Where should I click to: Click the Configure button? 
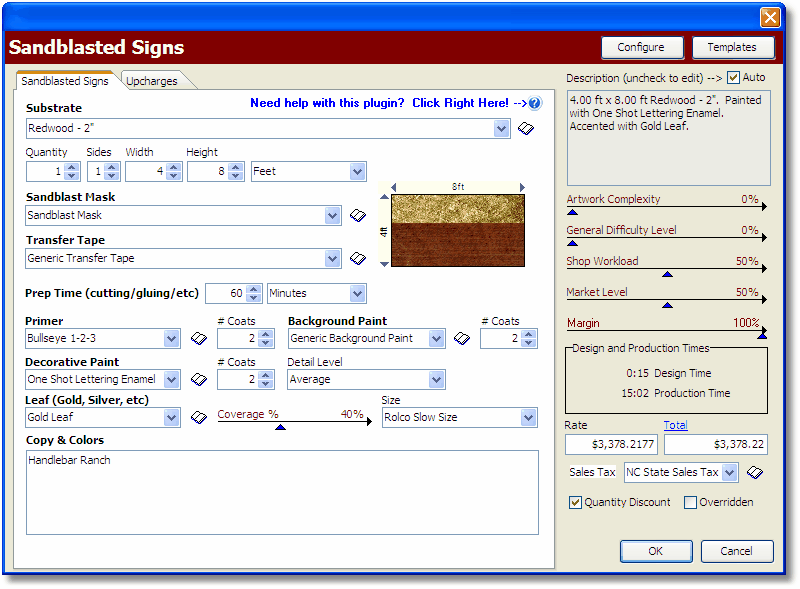click(x=640, y=47)
